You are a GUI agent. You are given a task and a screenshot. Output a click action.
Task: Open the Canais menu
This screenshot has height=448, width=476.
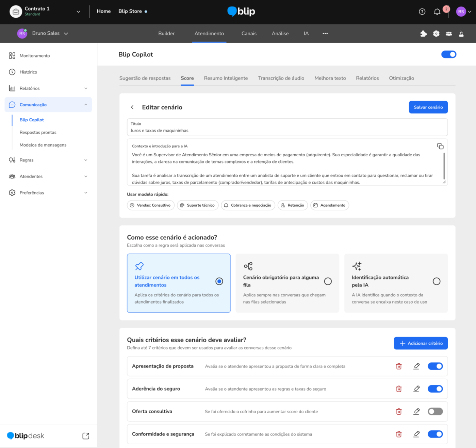tap(249, 34)
